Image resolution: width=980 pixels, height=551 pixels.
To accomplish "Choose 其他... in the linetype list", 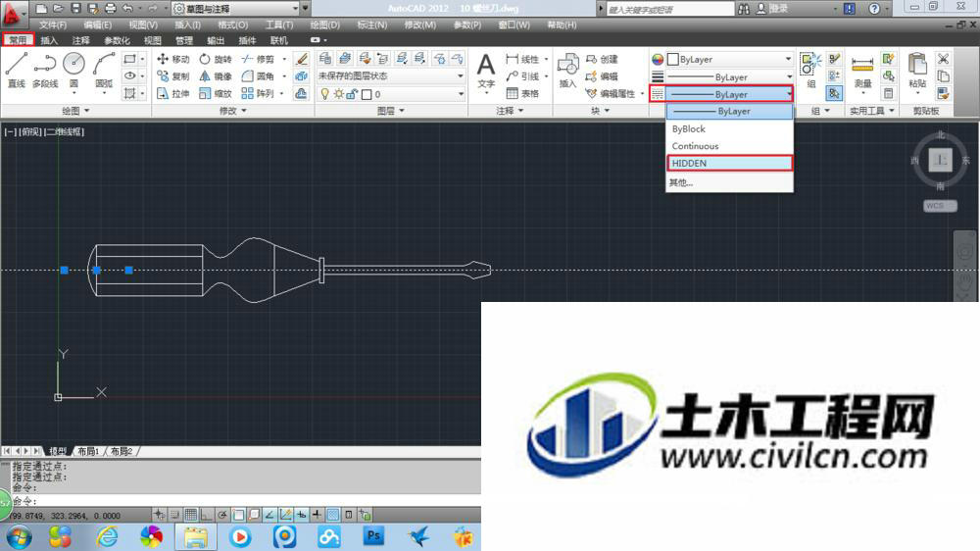I will pyautogui.click(x=729, y=182).
